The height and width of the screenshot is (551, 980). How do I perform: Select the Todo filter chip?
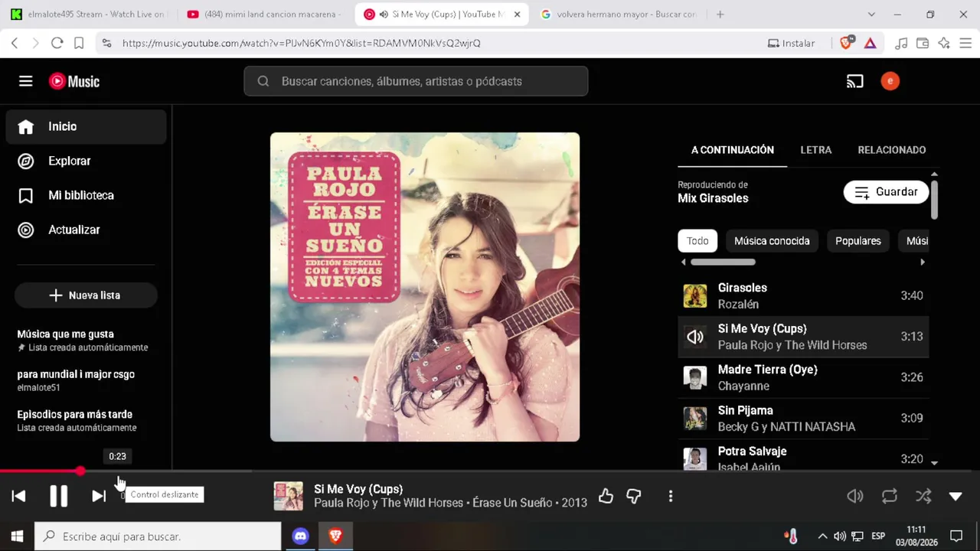pos(697,241)
